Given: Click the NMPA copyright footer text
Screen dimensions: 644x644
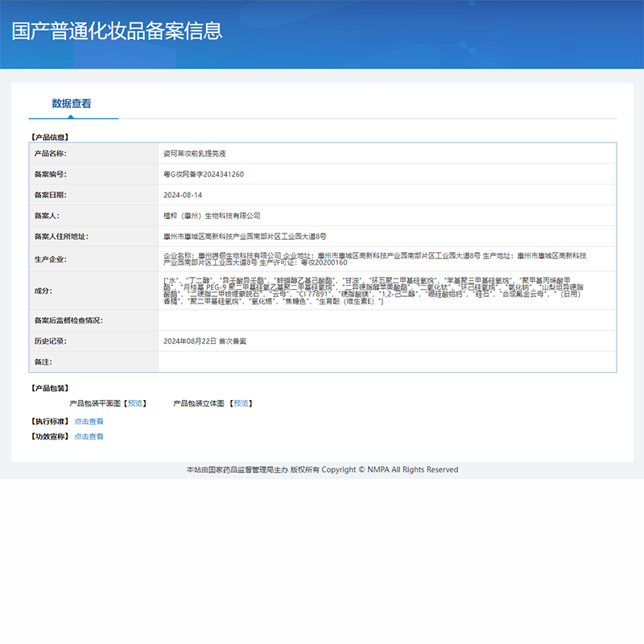Looking at the screenshot, I should pos(322,469).
